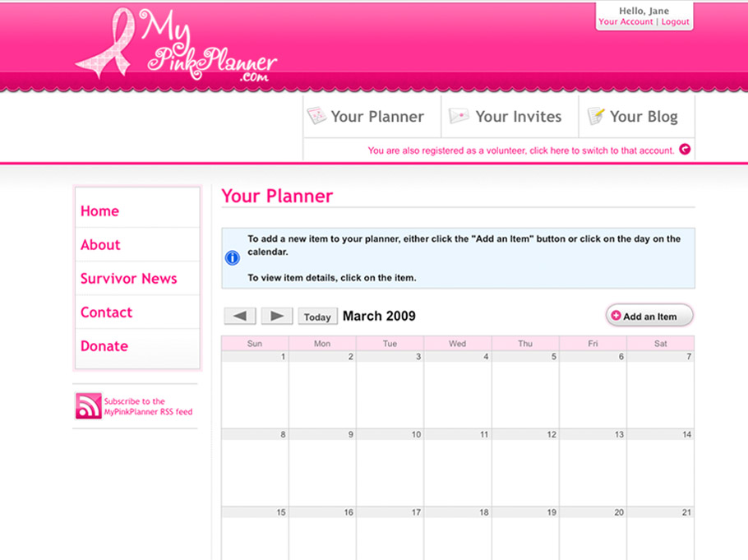
Task: Go to the Donate page
Action: (x=104, y=346)
